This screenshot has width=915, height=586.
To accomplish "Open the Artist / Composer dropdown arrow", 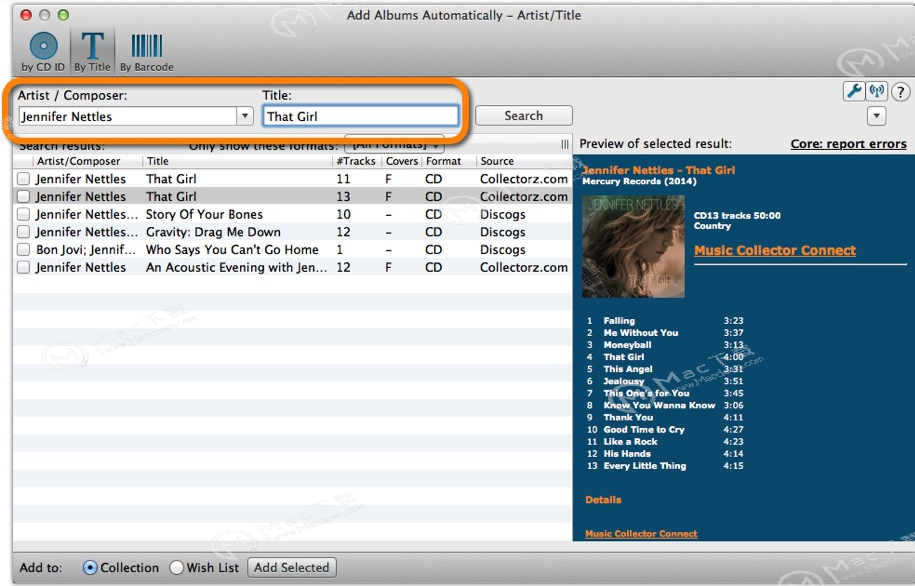I will tap(245, 116).
